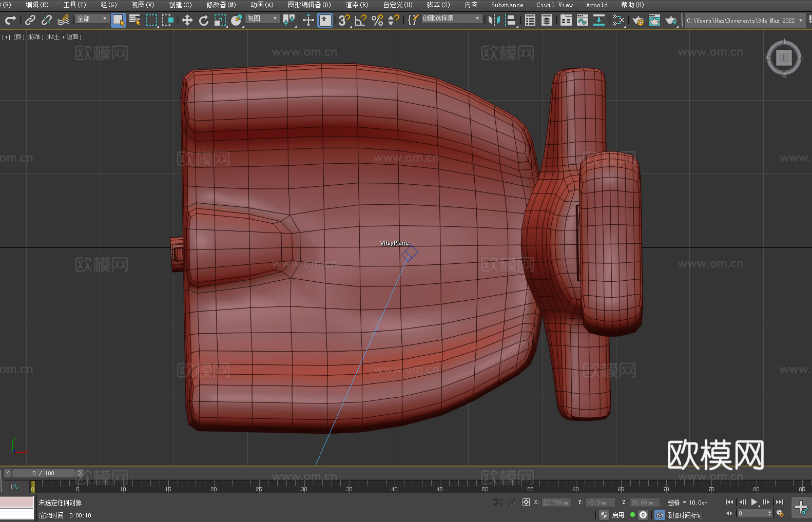Toggle the Ribbon display icon

point(566,20)
